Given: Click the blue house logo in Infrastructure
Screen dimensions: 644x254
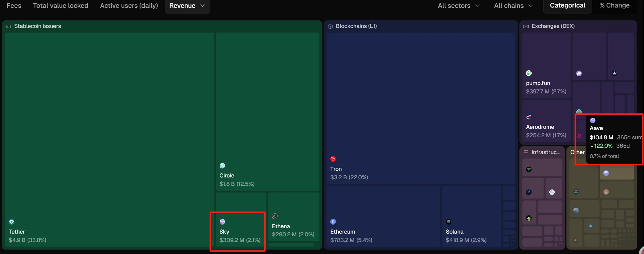Looking at the screenshot, I should tap(529, 192).
